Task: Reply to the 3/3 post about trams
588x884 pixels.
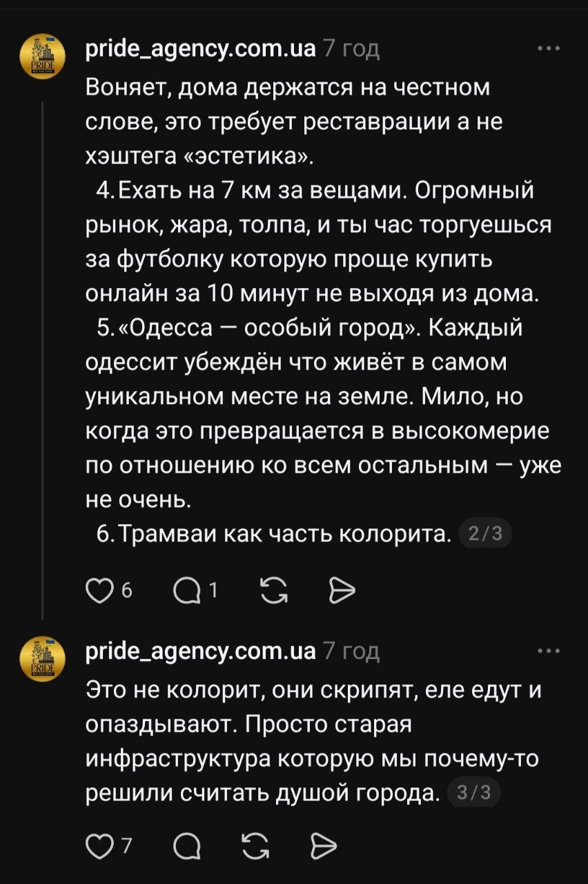Action: 186,845
